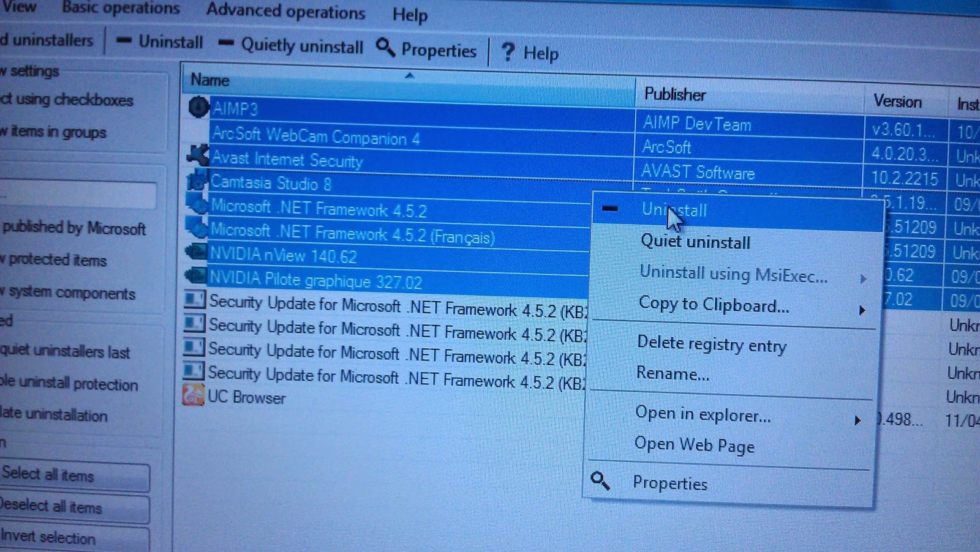Screen dimensions: 980x552
Task: Toggle show system components filter
Action: (67, 292)
